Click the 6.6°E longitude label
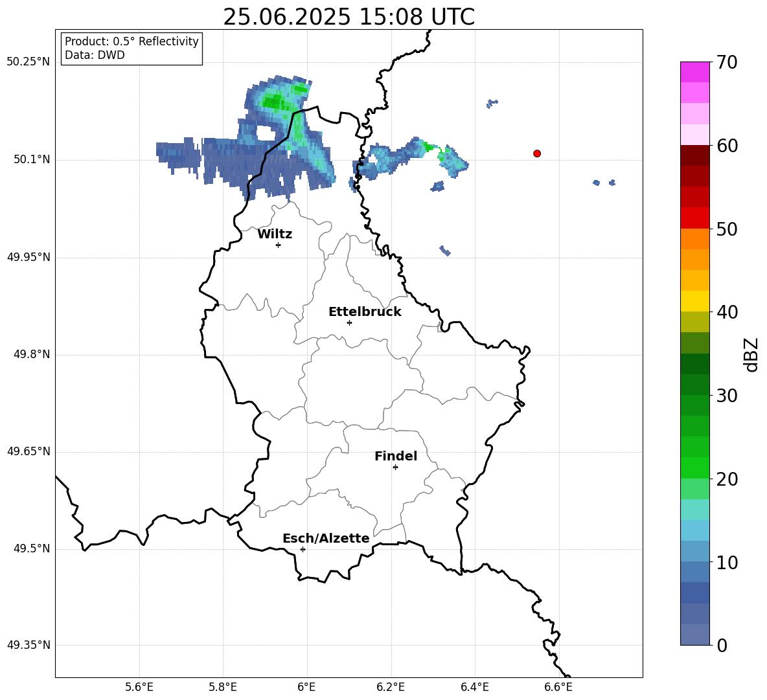Screen dimensions: 767x700 pyautogui.click(x=558, y=687)
